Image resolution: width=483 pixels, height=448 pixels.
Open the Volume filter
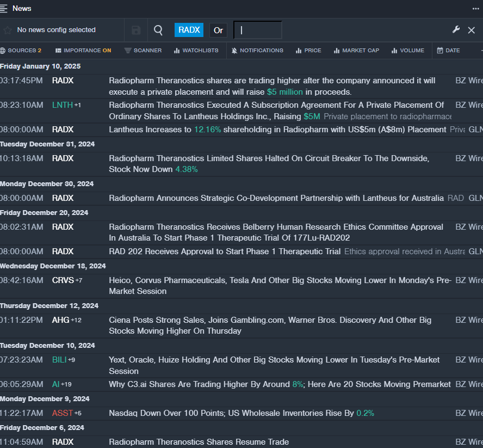(408, 50)
